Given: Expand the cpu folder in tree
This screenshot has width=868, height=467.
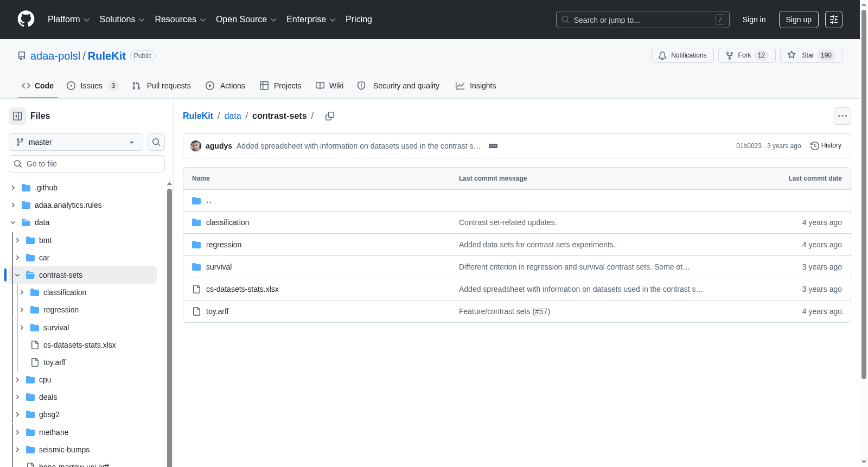Looking at the screenshot, I should tap(17, 380).
